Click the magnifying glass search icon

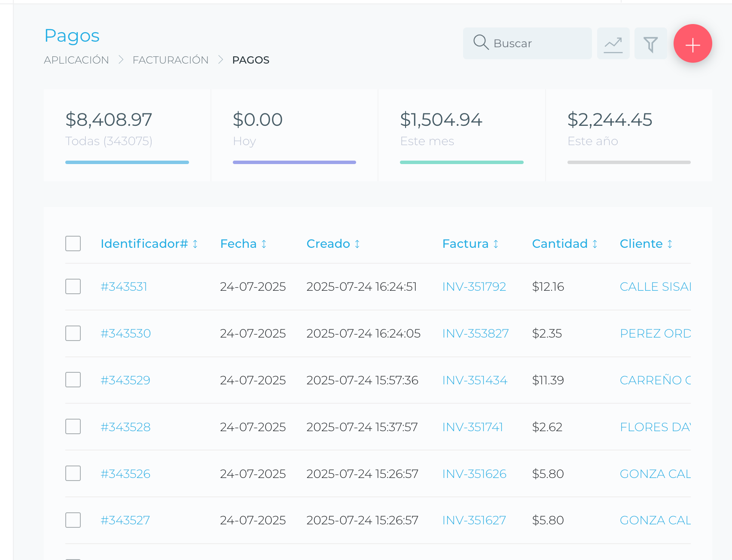pos(481,43)
